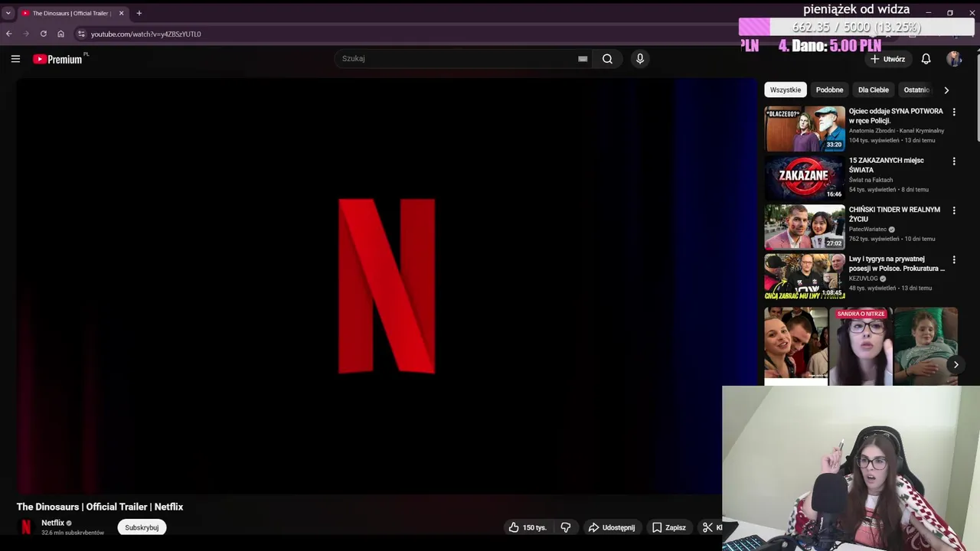Close The Dinosaurs browser tab
Screen dimensions: 980x551
[121, 13]
